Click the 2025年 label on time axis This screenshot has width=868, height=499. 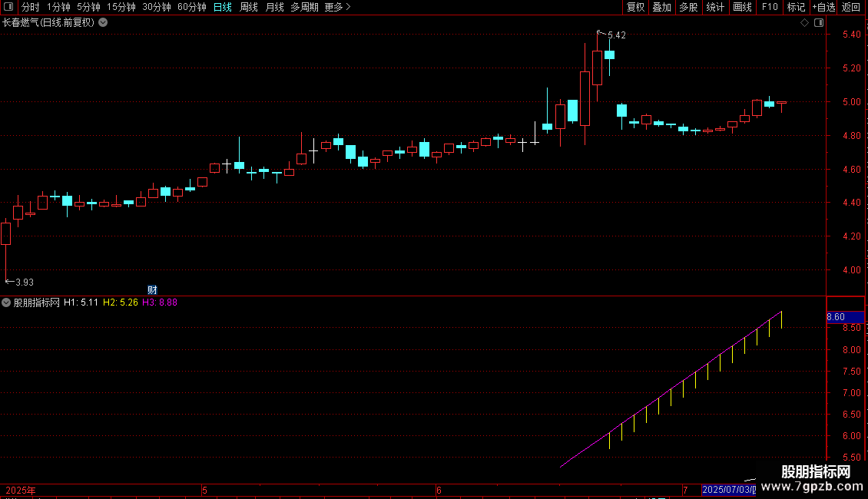coord(21,490)
